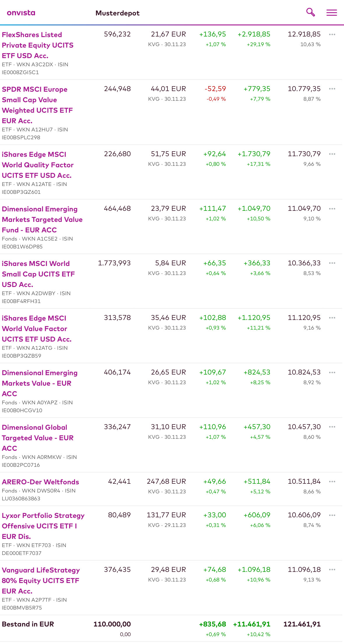Open three-dot menu for Vanguard LifeStrategy 80%
344x644 pixels.
pyautogui.click(x=332, y=570)
